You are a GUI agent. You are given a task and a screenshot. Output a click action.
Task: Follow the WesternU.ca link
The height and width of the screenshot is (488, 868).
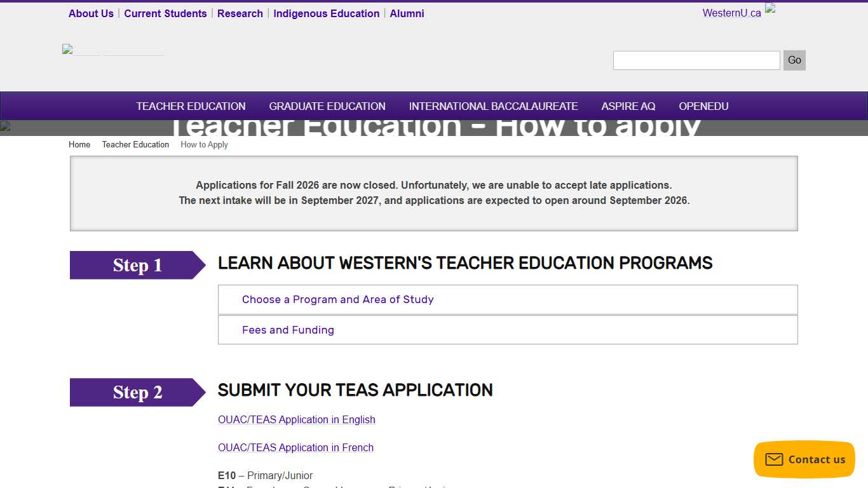pyautogui.click(x=731, y=12)
